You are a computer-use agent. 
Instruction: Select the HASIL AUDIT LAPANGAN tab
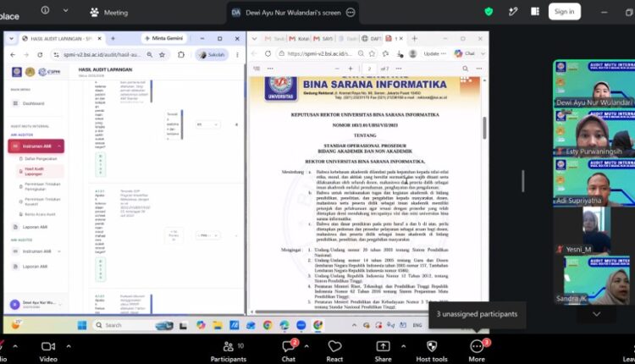61,38
